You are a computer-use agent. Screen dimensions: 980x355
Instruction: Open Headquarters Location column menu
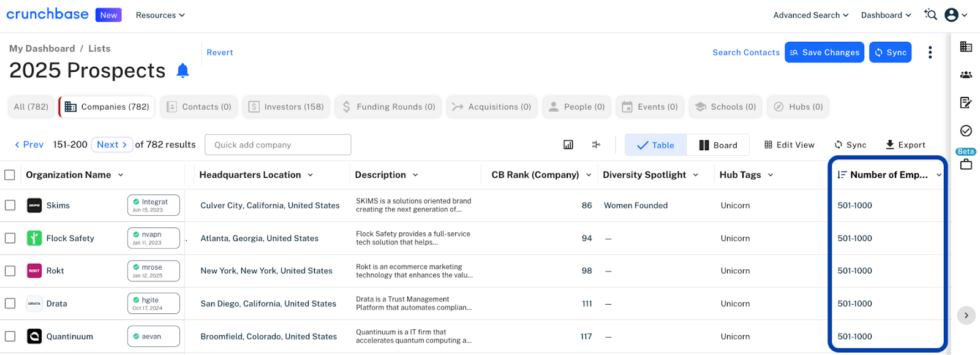pos(311,175)
